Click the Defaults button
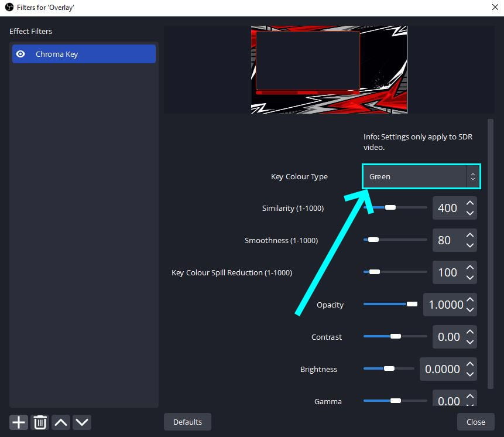The image size is (504, 437). coord(187,422)
